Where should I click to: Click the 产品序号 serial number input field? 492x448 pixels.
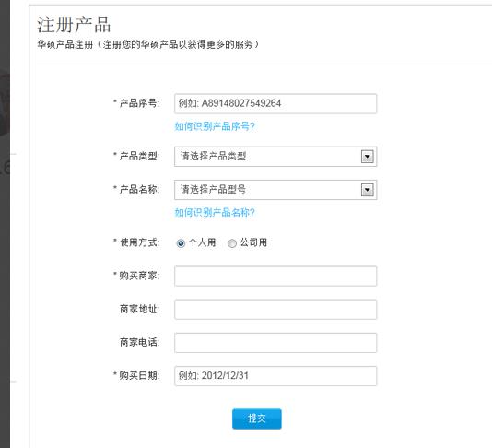pos(275,103)
